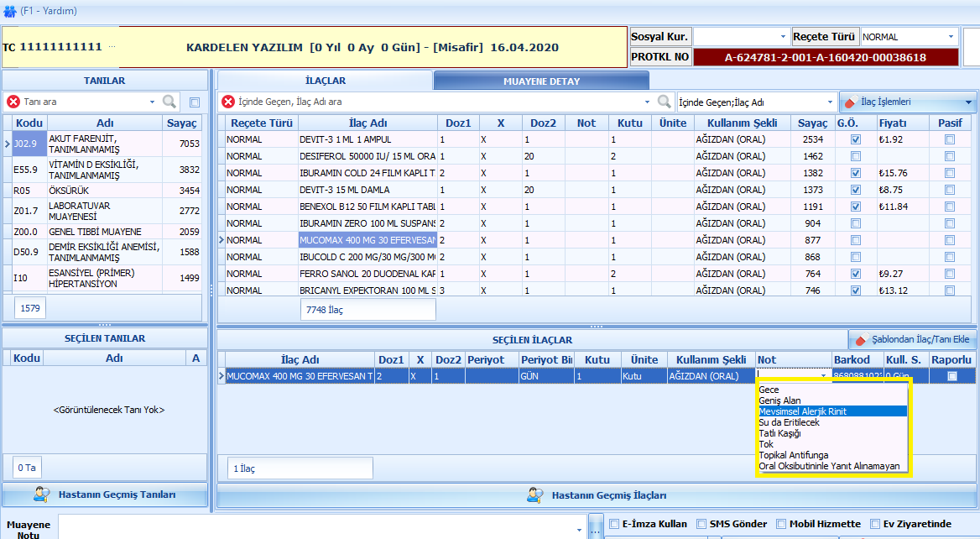Click the person icon on Hastanın Geçmiş Tanıları

point(41,495)
